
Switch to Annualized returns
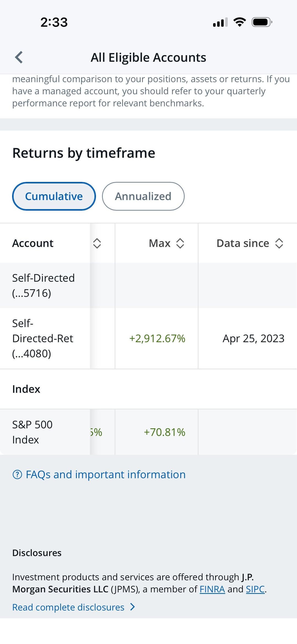tap(143, 196)
